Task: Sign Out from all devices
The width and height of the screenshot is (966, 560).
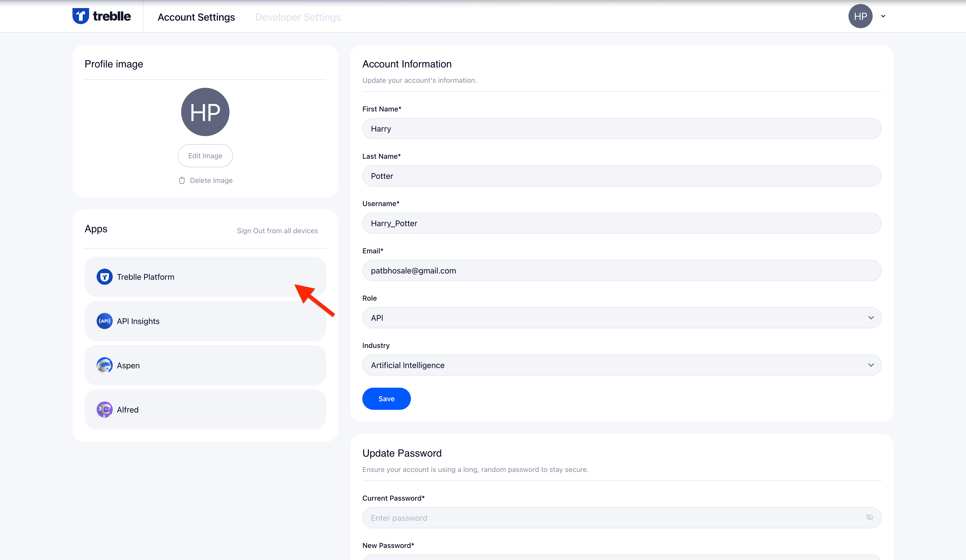Action: point(277,230)
